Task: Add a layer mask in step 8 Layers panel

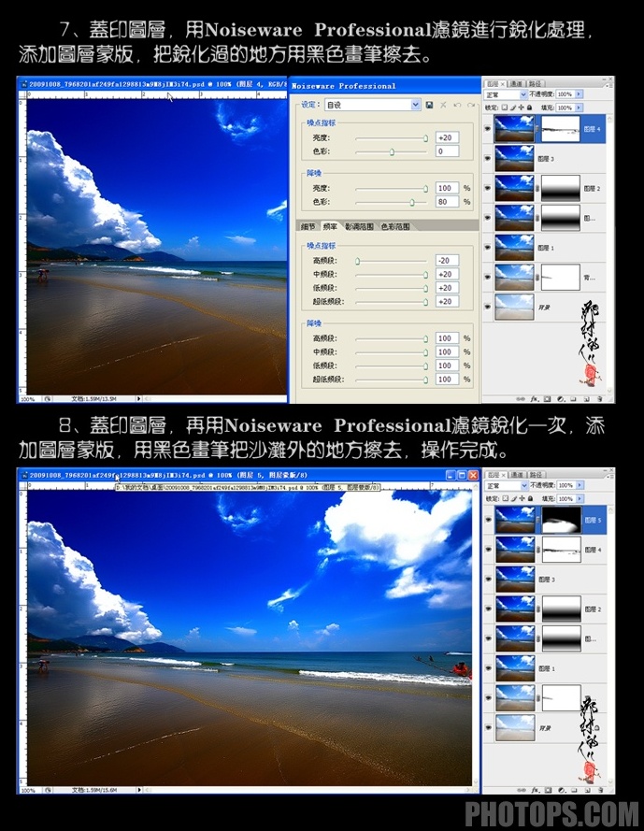Action: [x=548, y=790]
